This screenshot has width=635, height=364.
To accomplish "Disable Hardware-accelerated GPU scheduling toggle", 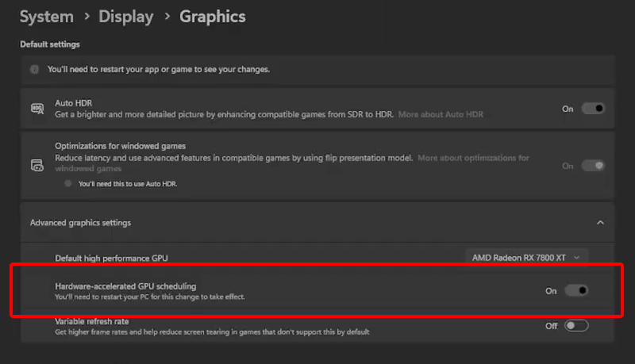I will coord(576,290).
